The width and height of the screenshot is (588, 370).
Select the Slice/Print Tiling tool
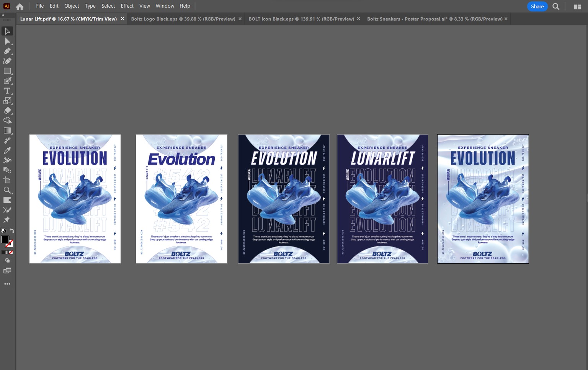[7, 200]
